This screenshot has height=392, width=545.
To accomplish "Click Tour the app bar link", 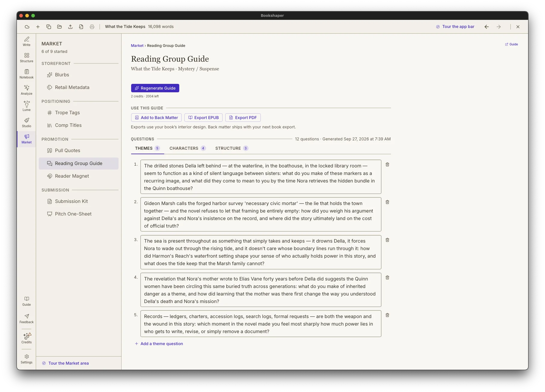I will pos(455,27).
